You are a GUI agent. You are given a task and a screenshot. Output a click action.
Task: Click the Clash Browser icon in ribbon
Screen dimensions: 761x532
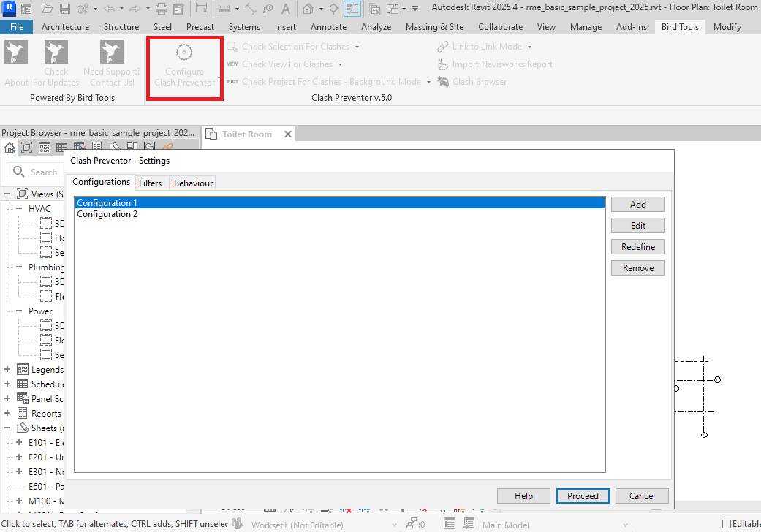(442, 82)
